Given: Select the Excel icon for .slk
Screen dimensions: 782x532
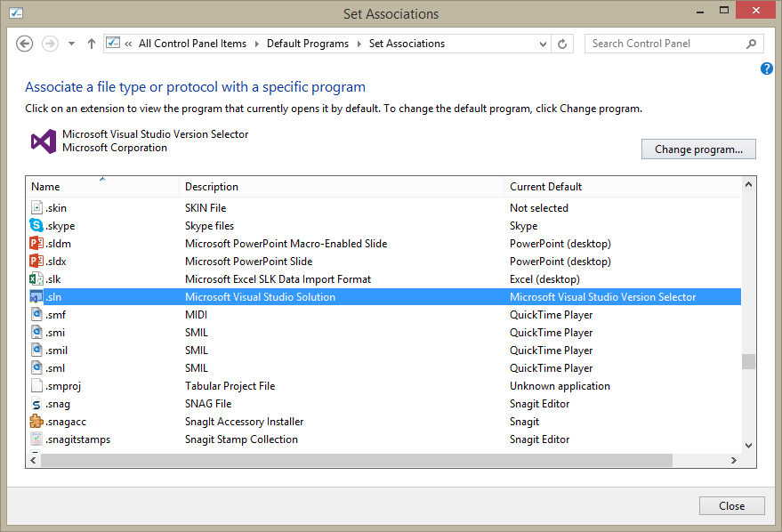Looking at the screenshot, I should pyautogui.click(x=36, y=278).
